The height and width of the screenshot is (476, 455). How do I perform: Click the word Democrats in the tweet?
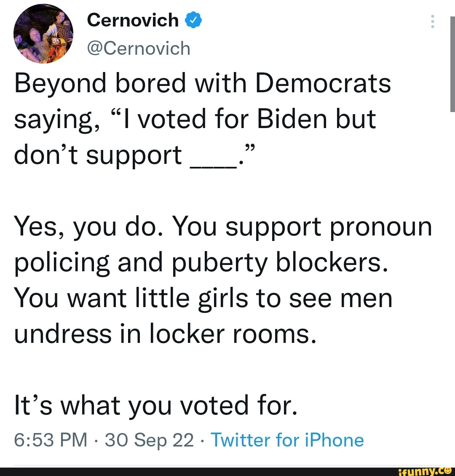(x=323, y=83)
